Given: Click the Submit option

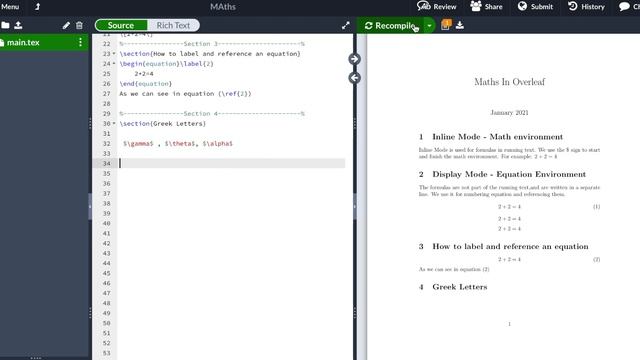Looking at the screenshot, I should pyautogui.click(x=535, y=7).
